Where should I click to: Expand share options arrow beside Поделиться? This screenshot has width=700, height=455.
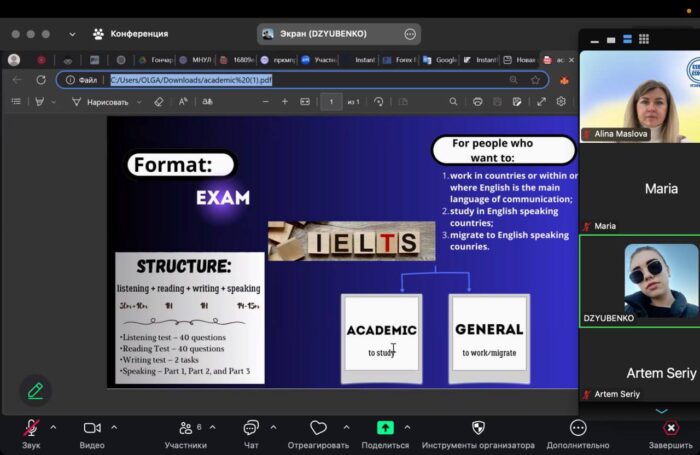point(407,427)
